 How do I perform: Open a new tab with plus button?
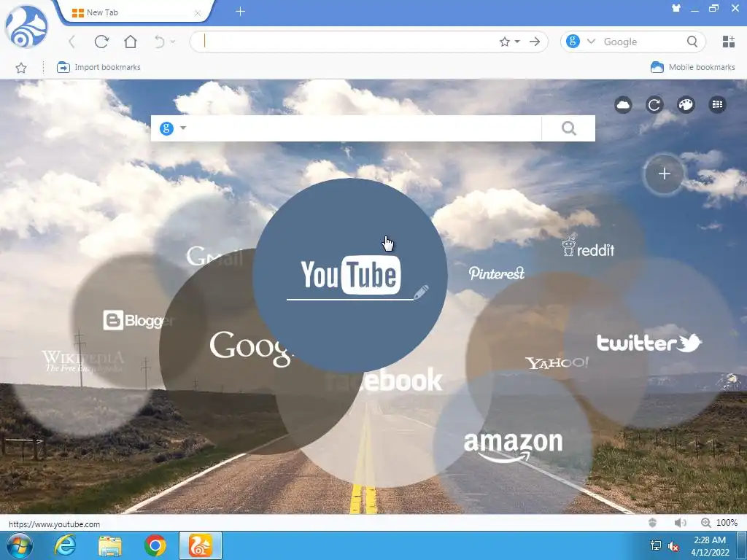[241, 12]
